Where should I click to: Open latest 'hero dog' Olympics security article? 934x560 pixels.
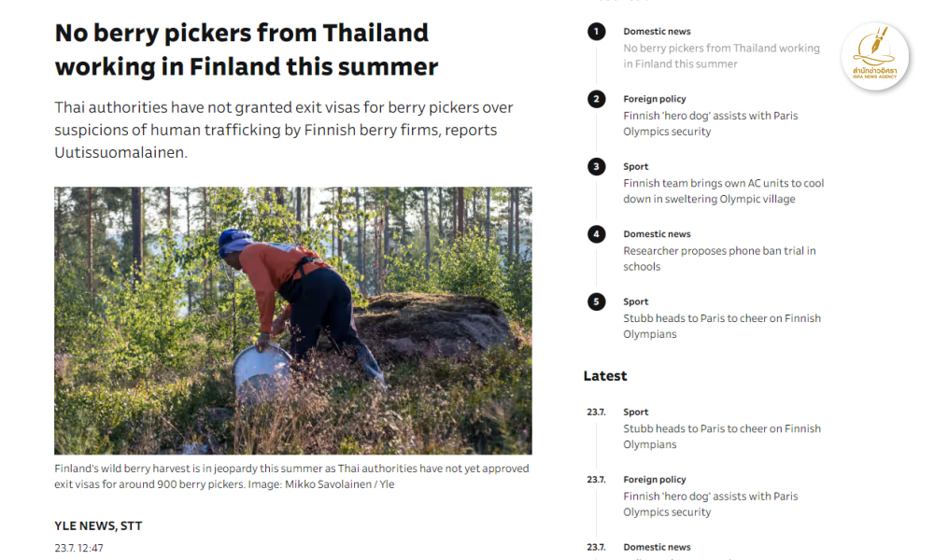click(x=710, y=504)
